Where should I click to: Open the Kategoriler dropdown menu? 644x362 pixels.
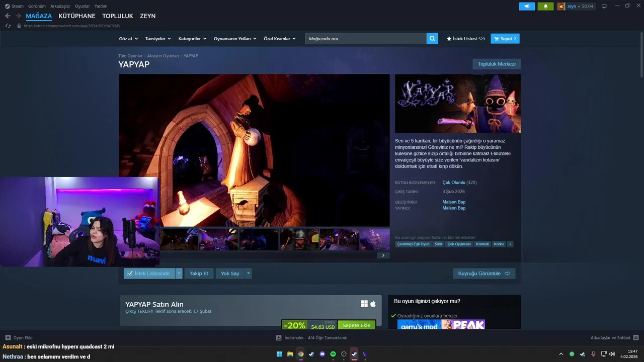192,39
